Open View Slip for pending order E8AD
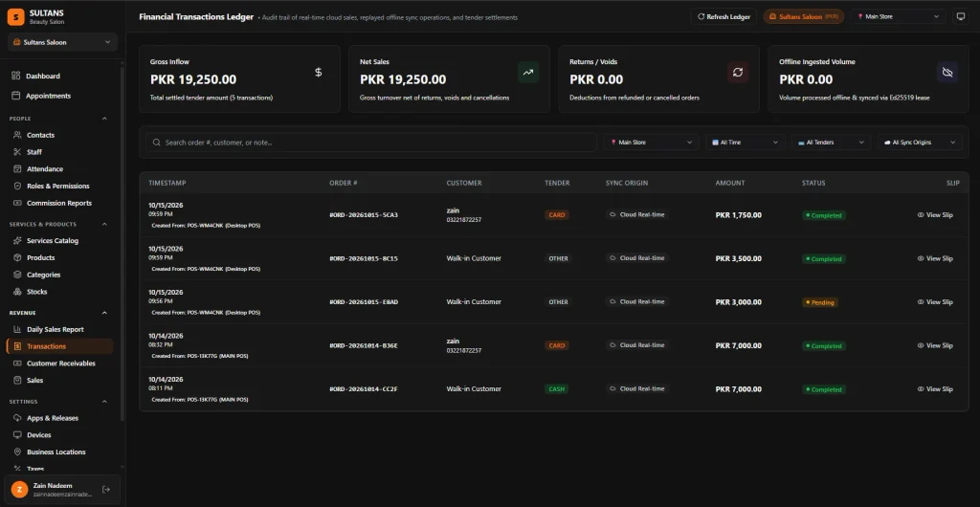Image resolution: width=980 pixels, height=507 pixels. tap(935, 302)
